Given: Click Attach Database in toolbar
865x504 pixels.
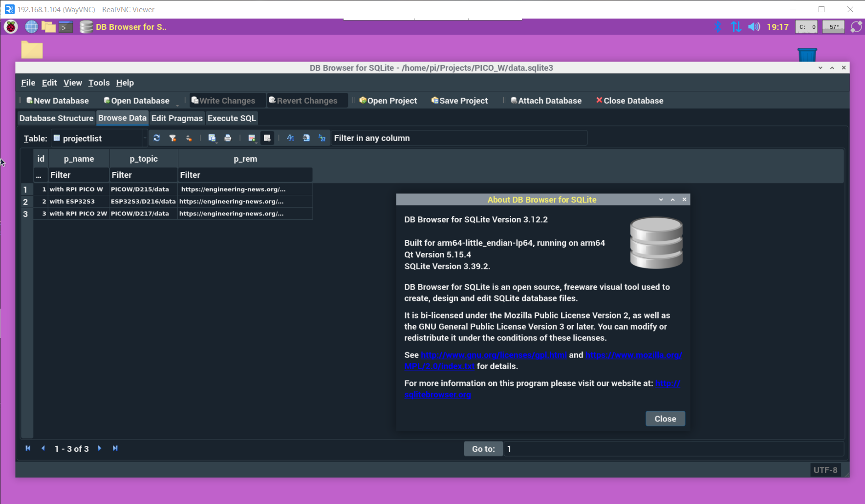Looking at the screenshot, I should (x=546, y=101).
